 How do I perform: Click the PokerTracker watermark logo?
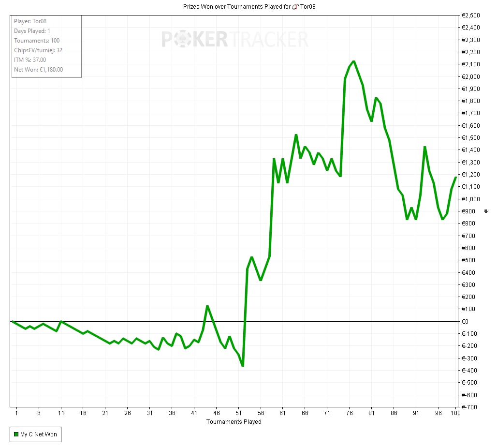[x=234, y=39]
